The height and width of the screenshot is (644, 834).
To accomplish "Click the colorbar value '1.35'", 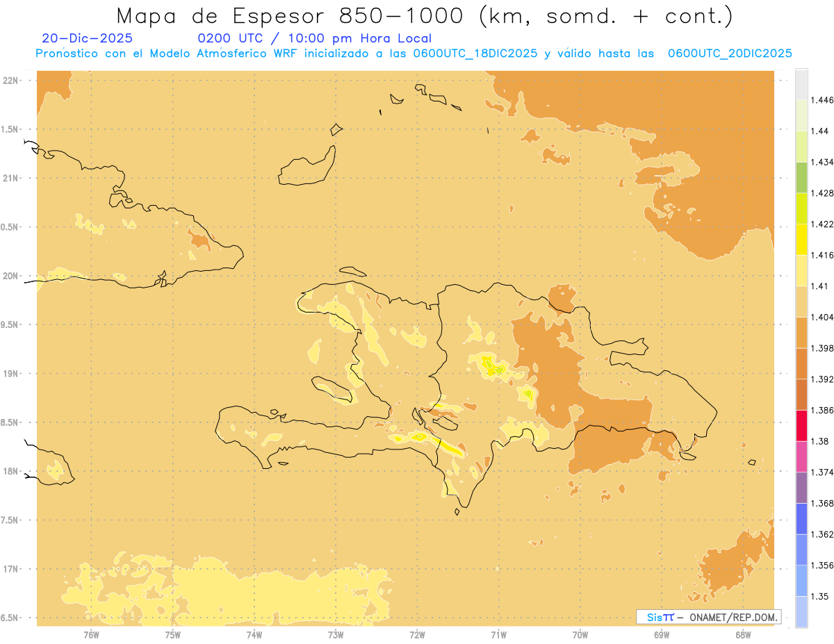I will (820, 596).
